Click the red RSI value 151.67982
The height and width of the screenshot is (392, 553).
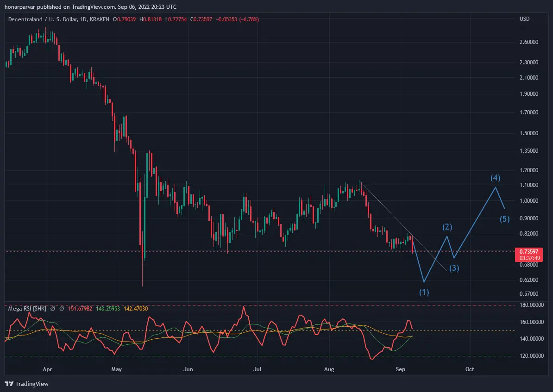80,309
